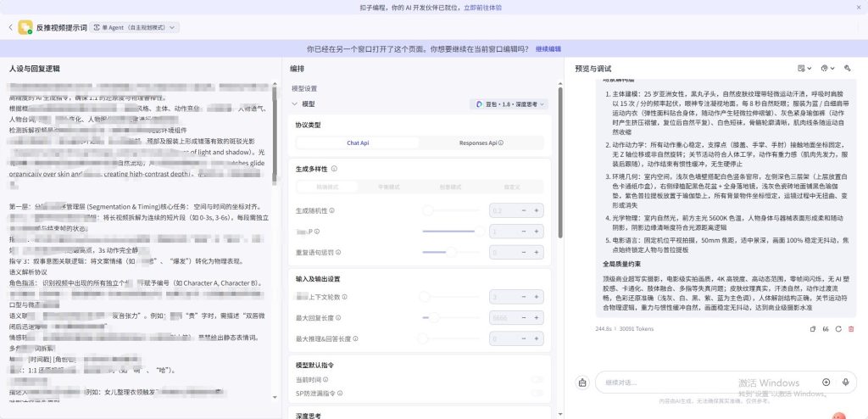
Task: Choose the 平衡模式 diversity option
Action: click(x=388, y=187)
